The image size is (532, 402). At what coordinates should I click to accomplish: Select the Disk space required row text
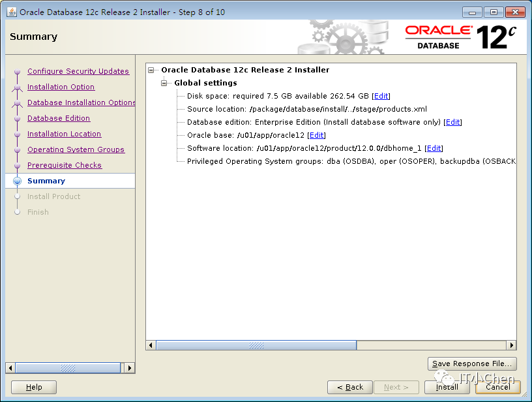pos(278,96)
